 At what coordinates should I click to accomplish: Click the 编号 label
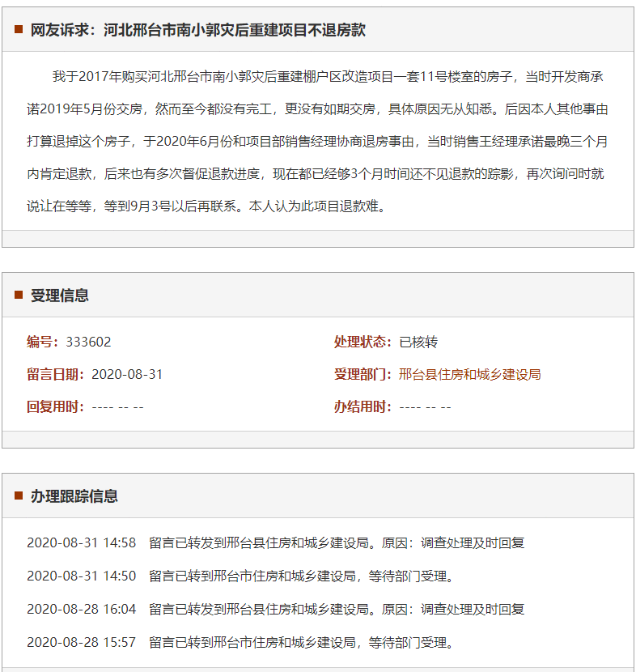coord(43,342)
